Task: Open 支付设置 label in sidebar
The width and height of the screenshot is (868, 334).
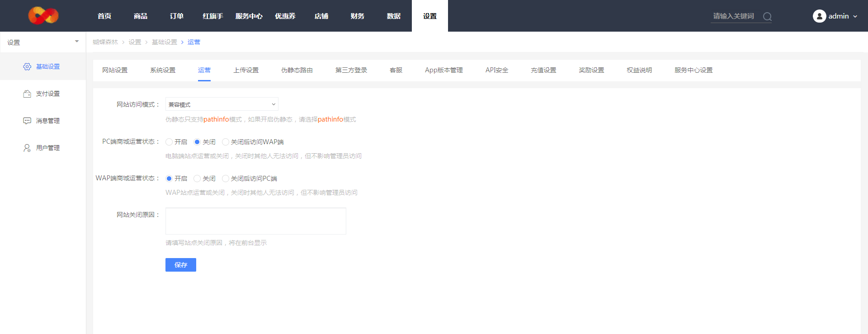Action: pos(48,94)
